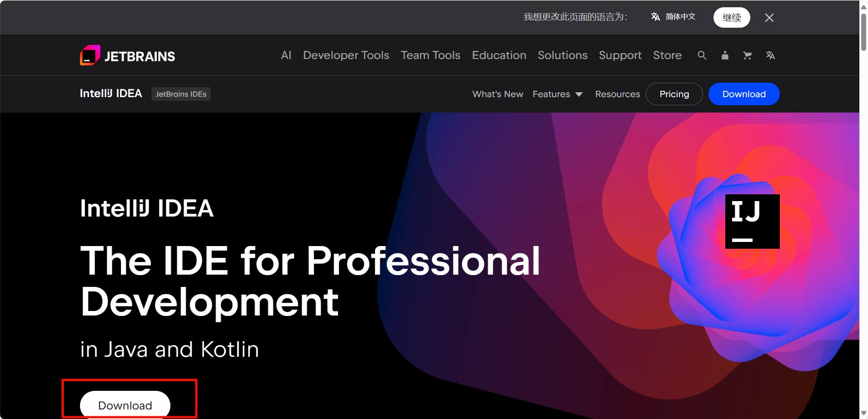This screenshot has width=868, height=419.
Task: Click the JetBrains IDEs tag
Action: 181,94
